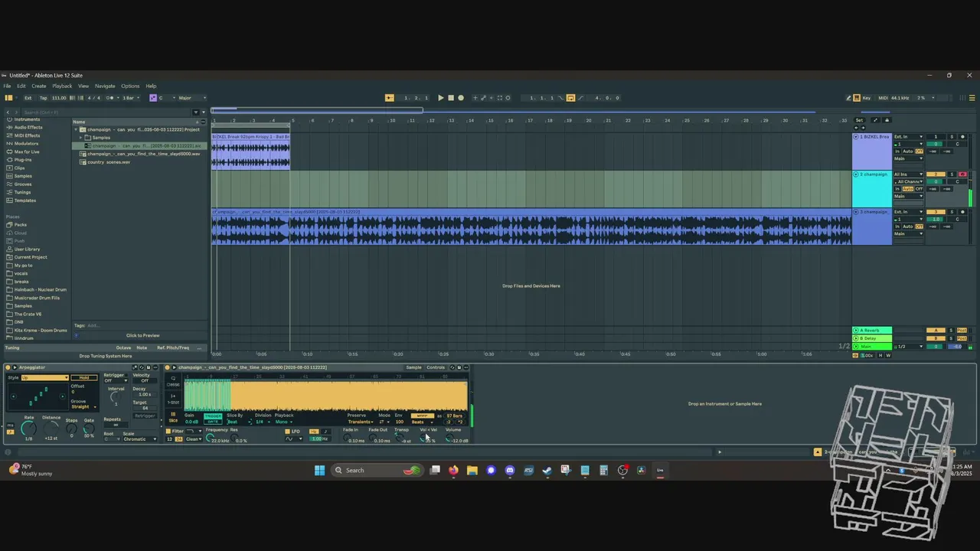Select Simpler Slice mode icon

[x=173, y=416]
